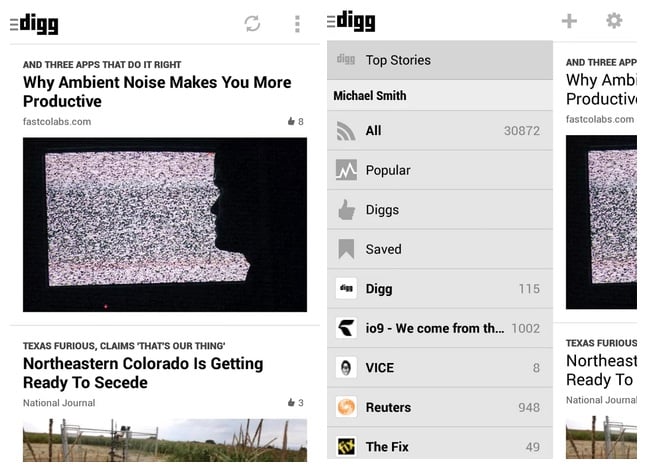Open Why Ambient Noise headline

[x=157, y=92]
